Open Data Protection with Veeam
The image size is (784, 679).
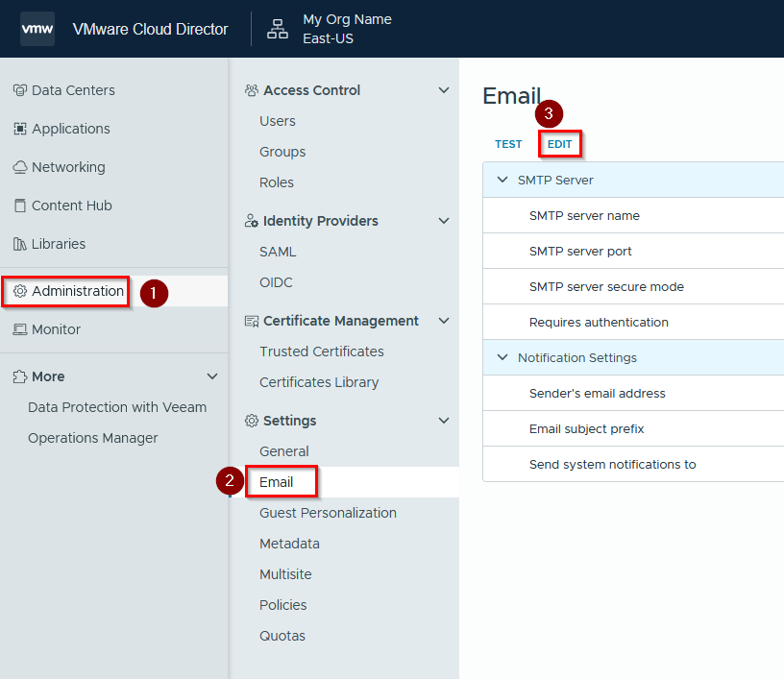[x=117, y=408]
